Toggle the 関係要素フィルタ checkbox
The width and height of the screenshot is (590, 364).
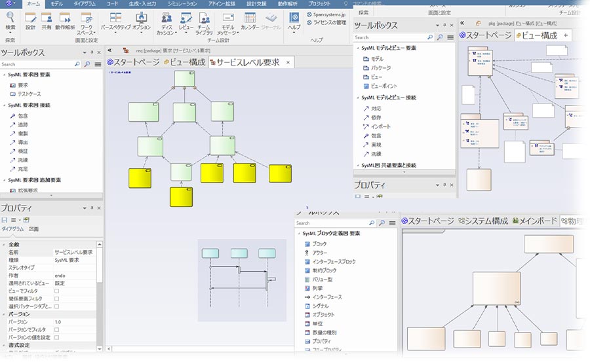(56, 298)
